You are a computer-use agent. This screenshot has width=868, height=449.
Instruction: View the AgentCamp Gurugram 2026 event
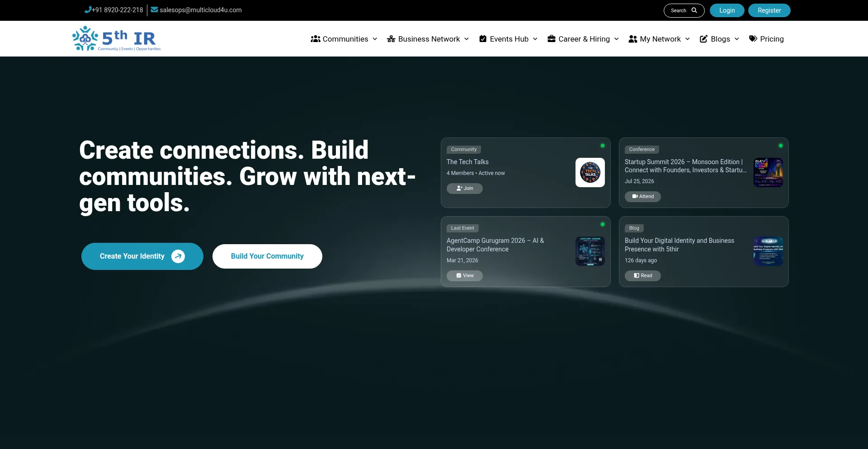coord(465,275)
